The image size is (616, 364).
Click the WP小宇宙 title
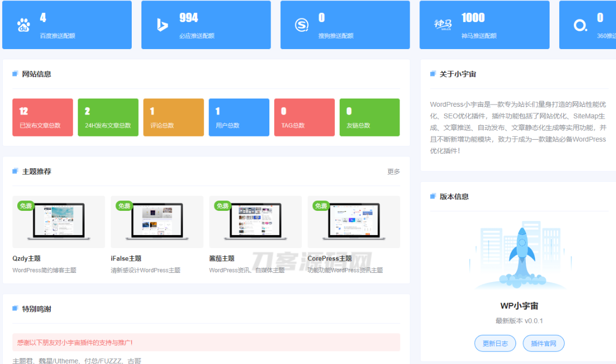pyautogui.click(x=519, y=306)
